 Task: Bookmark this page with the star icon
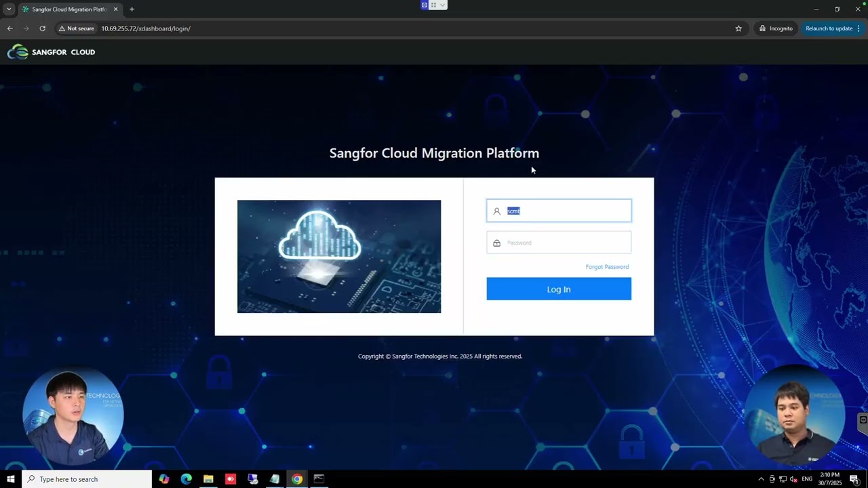point(738,28)
